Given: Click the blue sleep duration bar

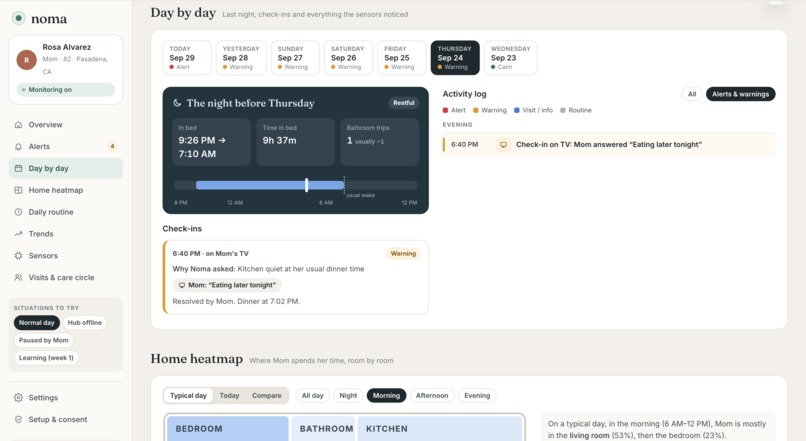Looking at the screenshot, I should coord(270,185).
